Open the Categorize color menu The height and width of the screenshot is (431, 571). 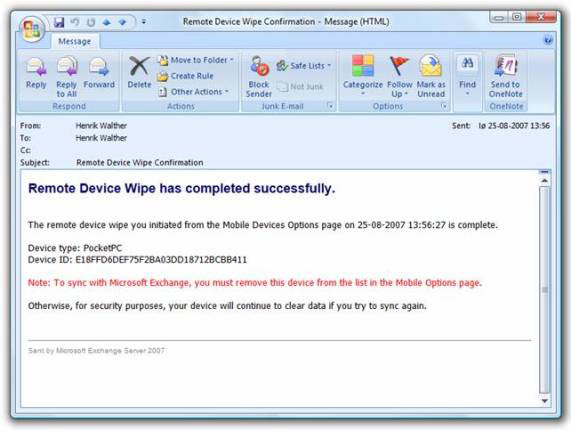363,76
